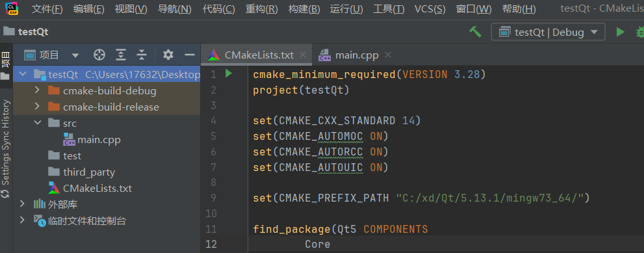Select main.cpp in the project tree
Image resolution: width=644 pixels, height=253 pixels.
click(x=92, y=140)
